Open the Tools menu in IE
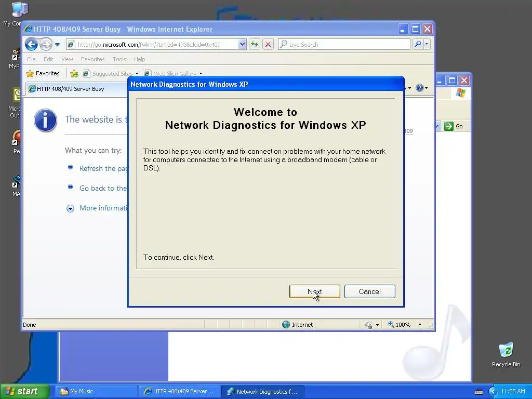 click(x=119, y=59)
